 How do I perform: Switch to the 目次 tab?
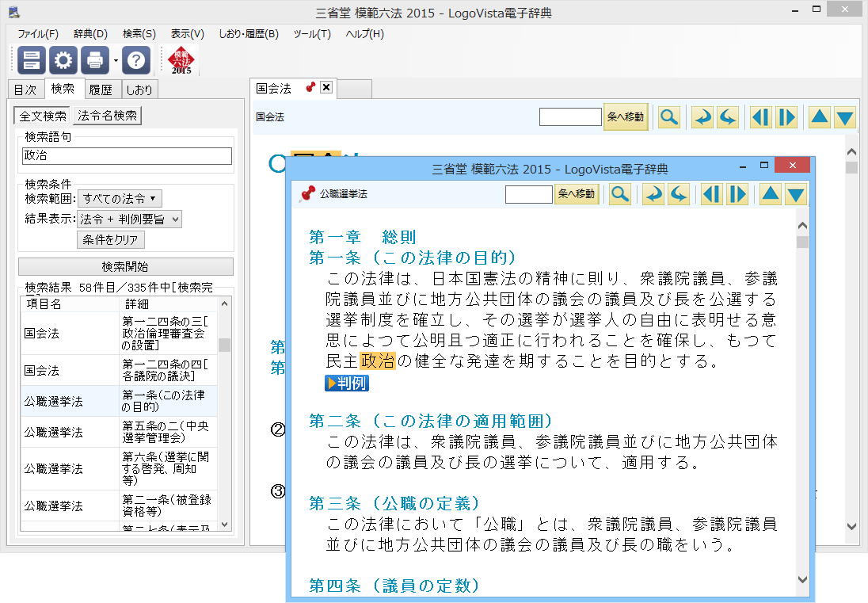25,90
